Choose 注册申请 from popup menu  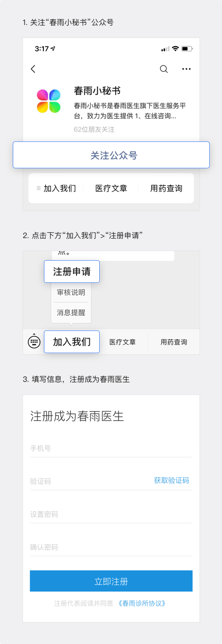(x=72, y=272)
